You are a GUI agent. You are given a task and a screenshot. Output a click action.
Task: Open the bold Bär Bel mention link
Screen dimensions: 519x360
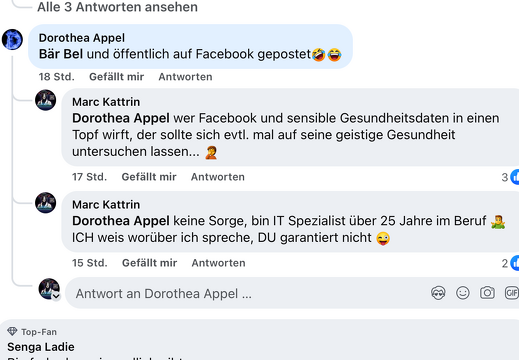61,54
